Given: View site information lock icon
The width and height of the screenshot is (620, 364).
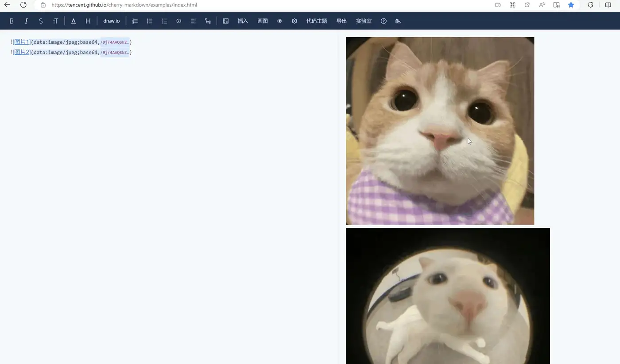Looking at the screenshot, I should point(43,5).
